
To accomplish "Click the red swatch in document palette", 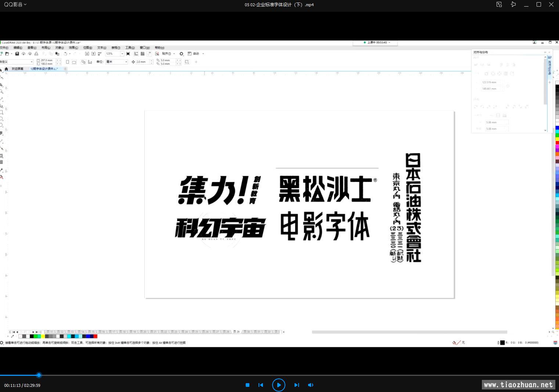I will [x=95, y=336].
